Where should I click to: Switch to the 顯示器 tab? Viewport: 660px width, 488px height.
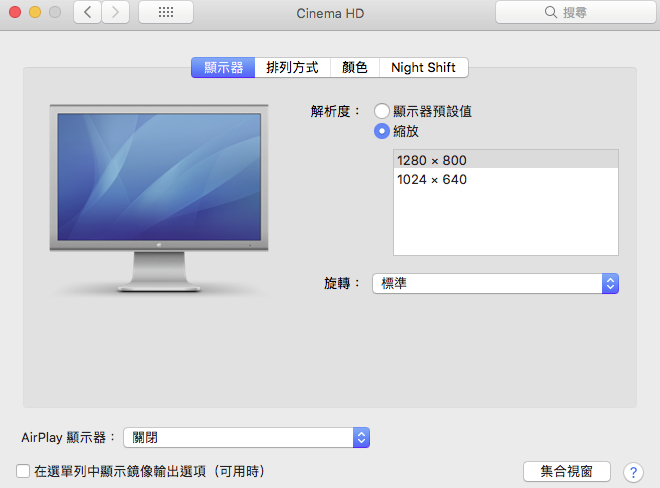coord(223,67)
